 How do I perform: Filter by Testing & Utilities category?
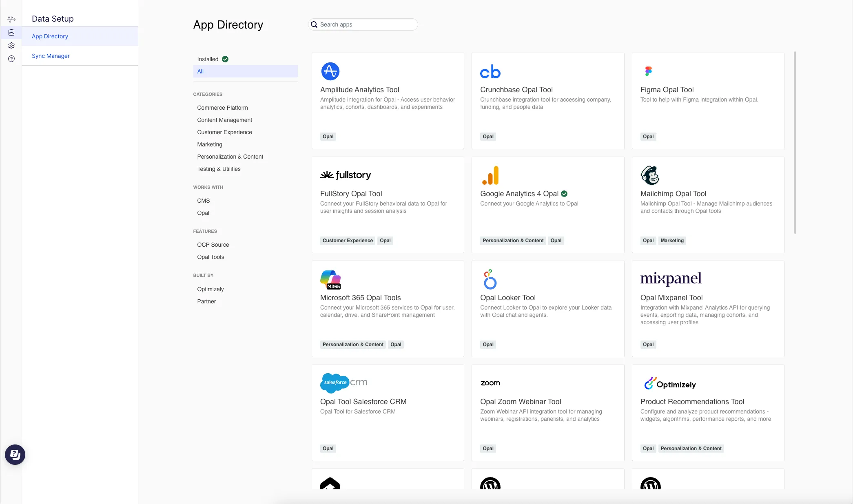tap(219, 169)
